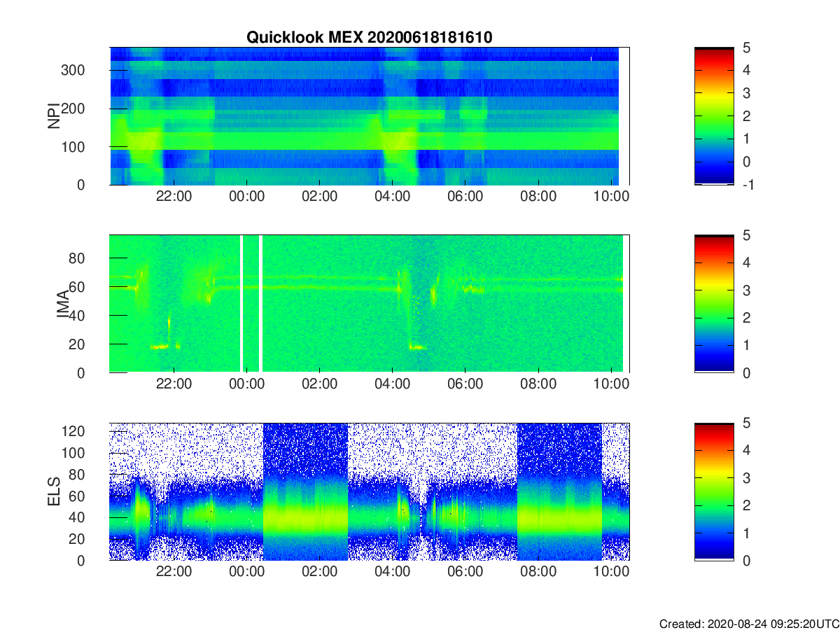
Task: Click the ELS y-axis label
Action: click(53, 491)
